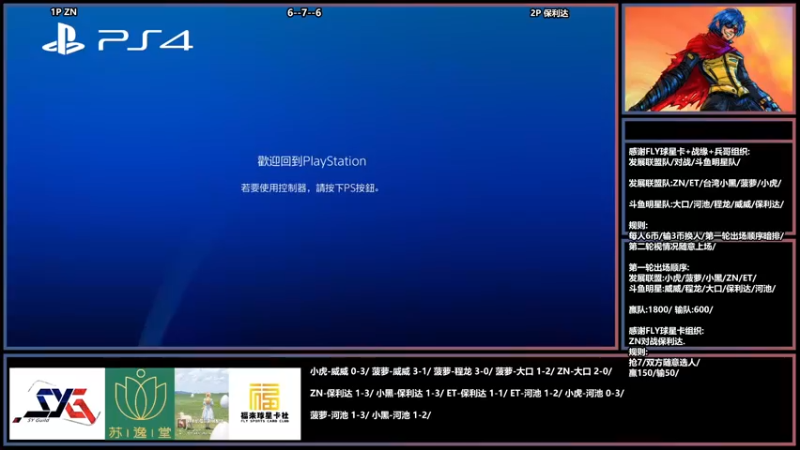This screenshot has height=450, width=800.
Task: Click the 'ZN对战保利达.' line
Action: pos(657,341)
